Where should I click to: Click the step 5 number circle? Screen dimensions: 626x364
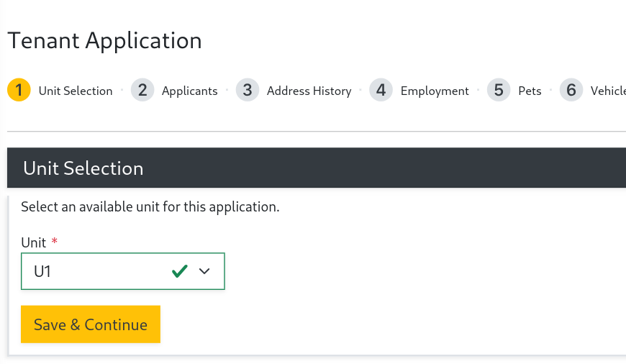point(499,90)
